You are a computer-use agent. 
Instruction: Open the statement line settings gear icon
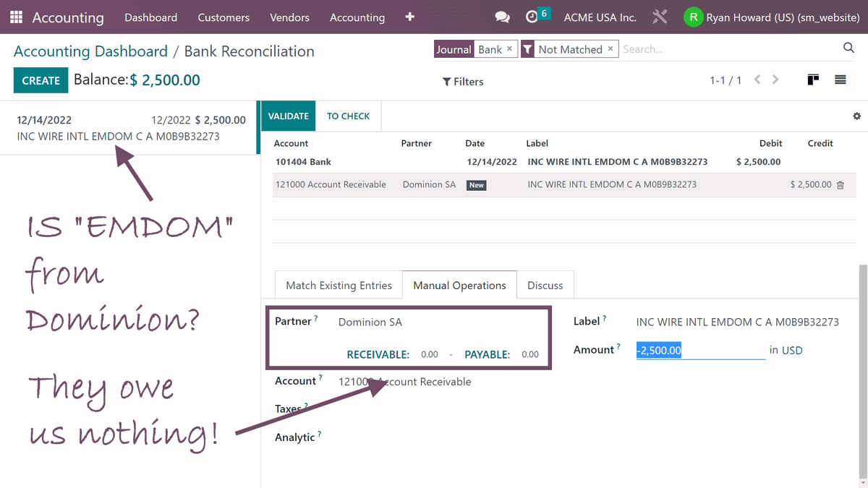856,116
